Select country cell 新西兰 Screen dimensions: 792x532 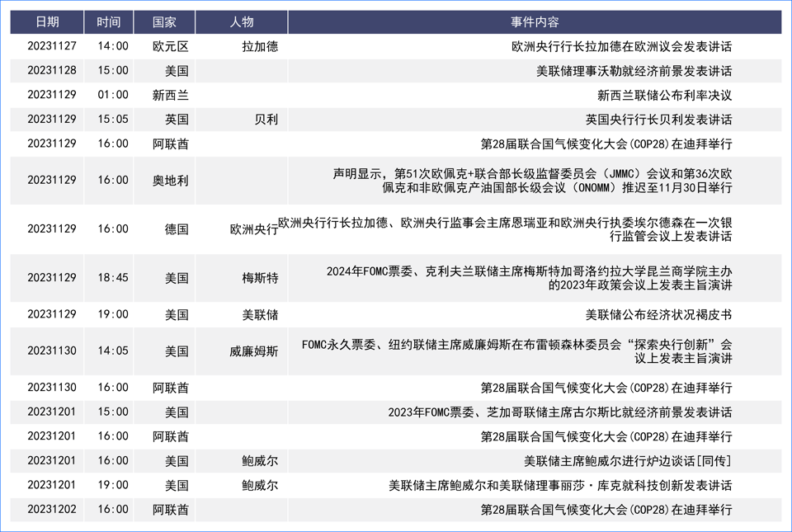coord(171,95)
